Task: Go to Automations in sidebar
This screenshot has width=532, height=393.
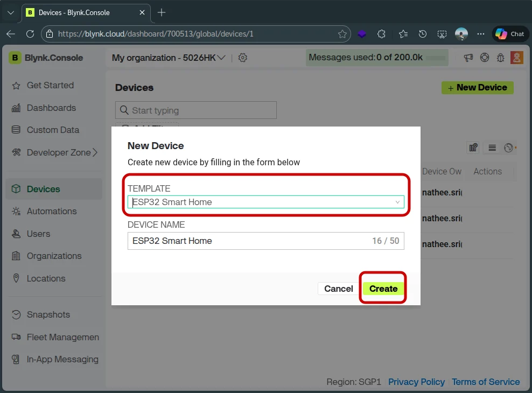Action: pyautogui.click(x=52, y=211)
